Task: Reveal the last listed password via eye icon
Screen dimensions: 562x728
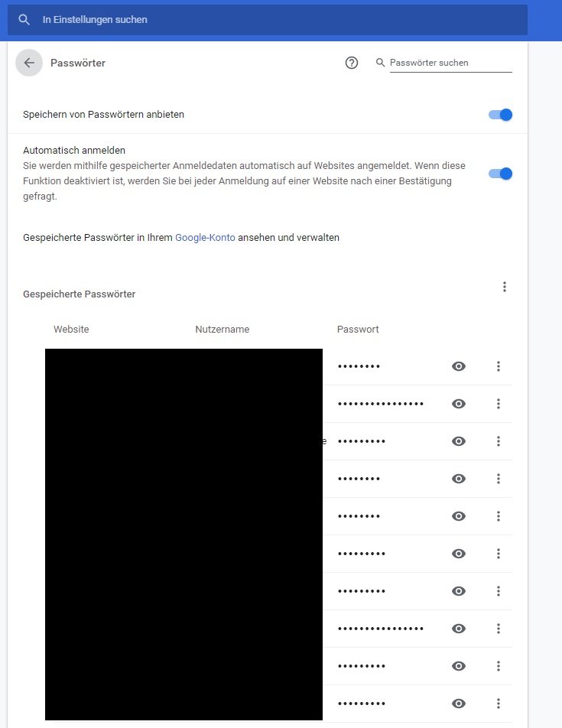Action: point(459,704)
